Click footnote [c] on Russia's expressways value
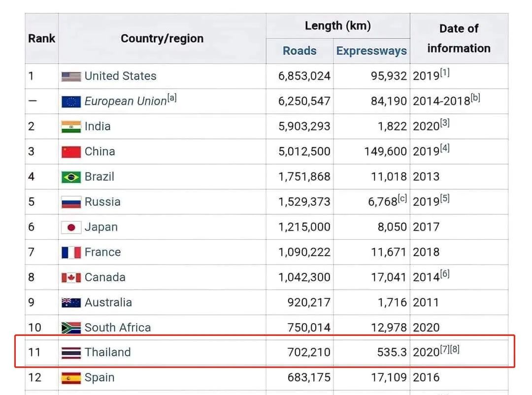 tap(402, 198)
